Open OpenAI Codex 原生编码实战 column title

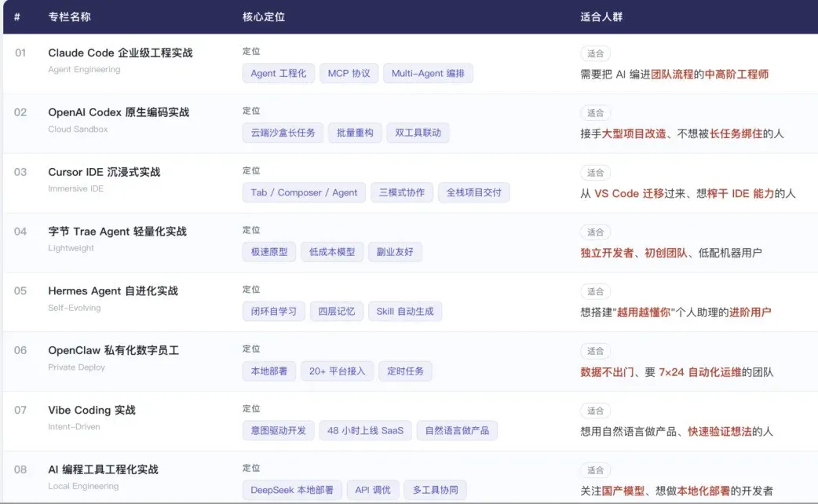[x=119, y=112]
